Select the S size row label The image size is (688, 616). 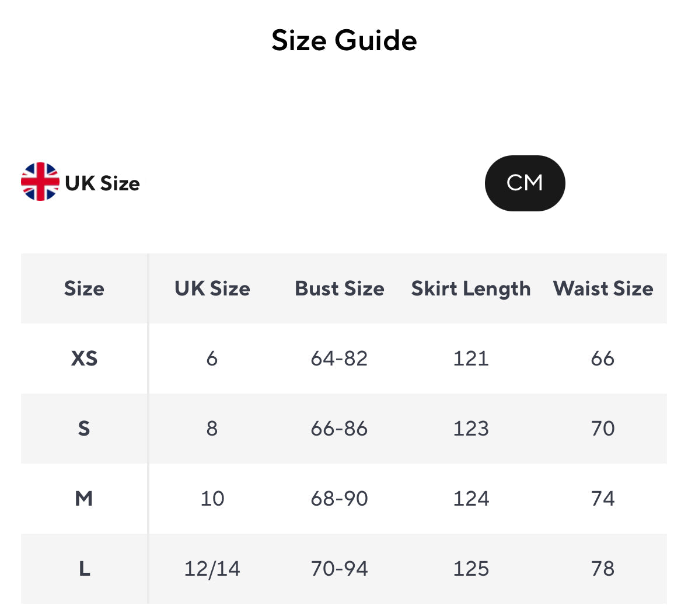84,429
